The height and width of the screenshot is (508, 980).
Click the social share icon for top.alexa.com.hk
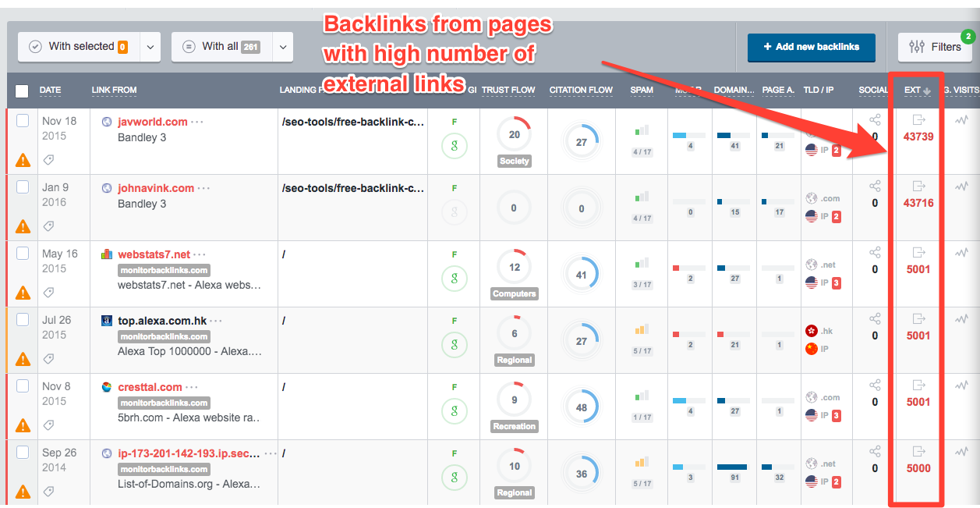coord(875,319)
